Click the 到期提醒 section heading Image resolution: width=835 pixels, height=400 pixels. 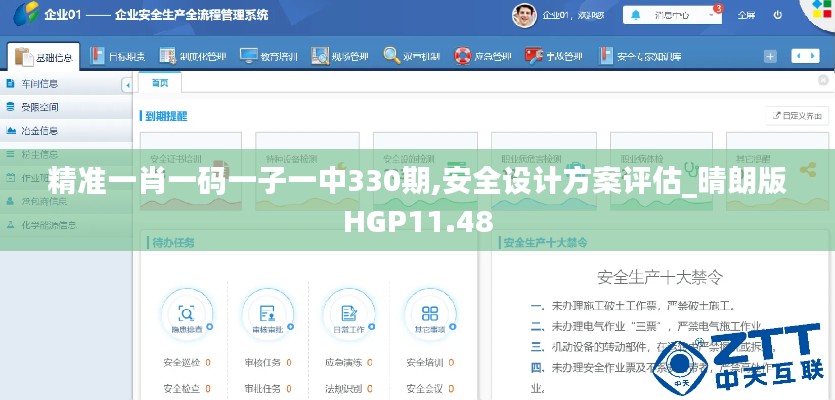coord(166,116)
